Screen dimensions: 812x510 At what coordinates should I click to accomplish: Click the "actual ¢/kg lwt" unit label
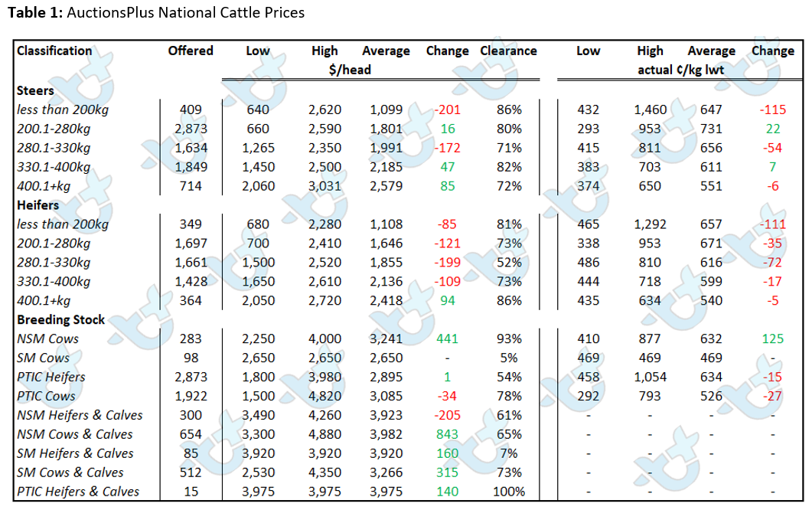680,70
